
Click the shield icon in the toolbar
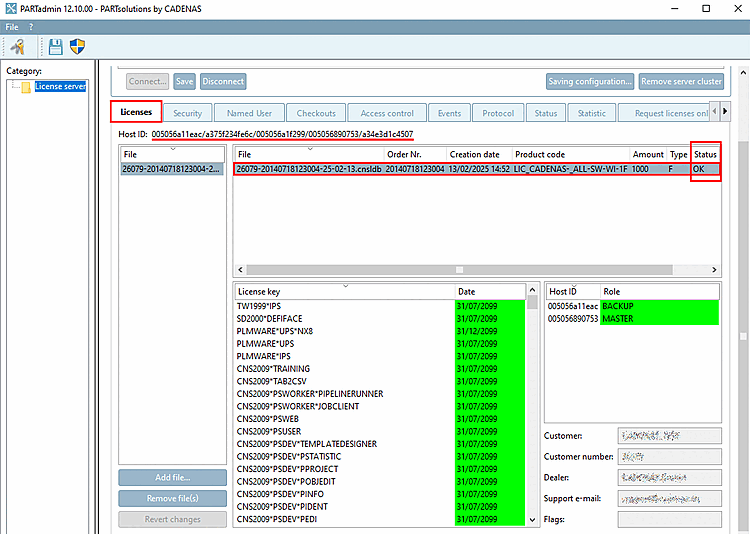[x=77, y=46]
